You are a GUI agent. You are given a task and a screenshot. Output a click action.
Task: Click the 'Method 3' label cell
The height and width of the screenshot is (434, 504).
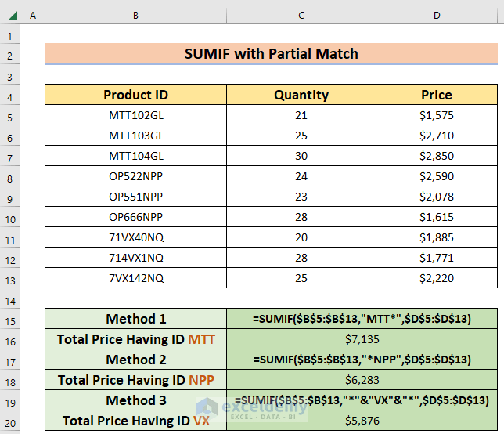click(135, 400)
